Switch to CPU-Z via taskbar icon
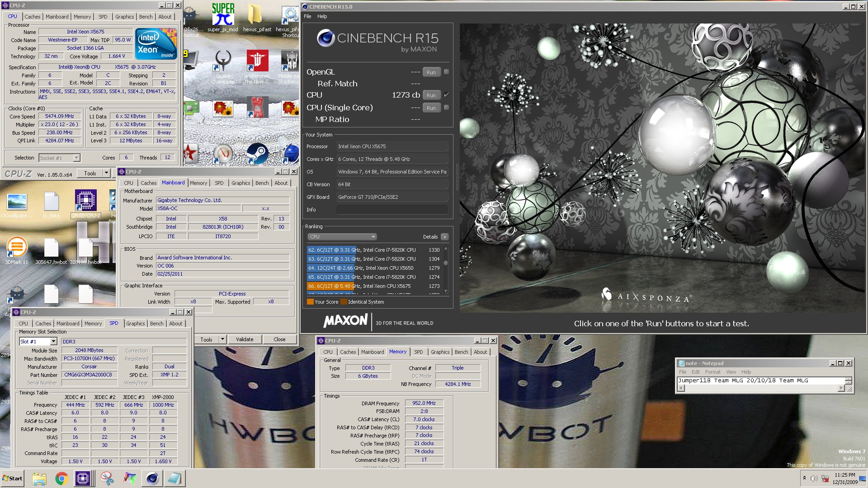This screenshot has height=488, width=868. coord(83,479)
